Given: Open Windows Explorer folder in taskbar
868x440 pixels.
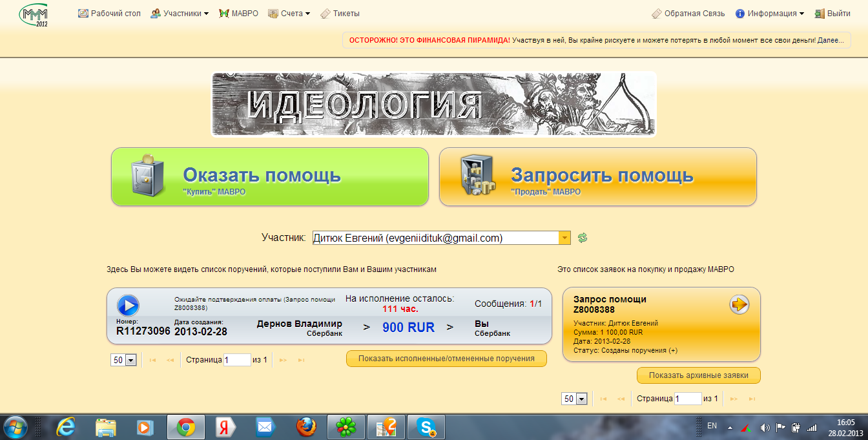Looking at the screenshot, I should (x=106, y=427).
